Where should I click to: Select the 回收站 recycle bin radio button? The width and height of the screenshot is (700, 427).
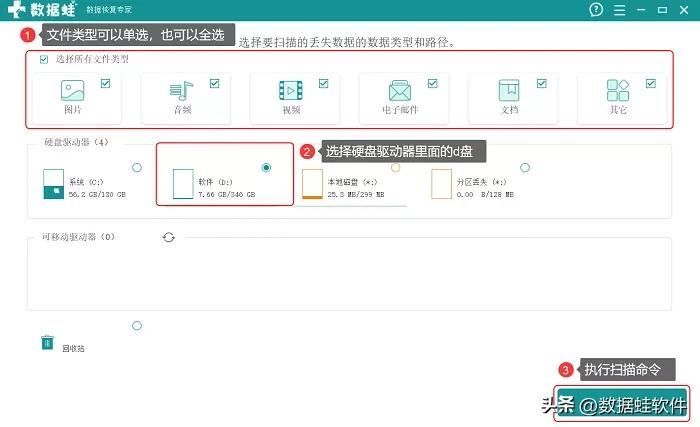click(137, 326)
